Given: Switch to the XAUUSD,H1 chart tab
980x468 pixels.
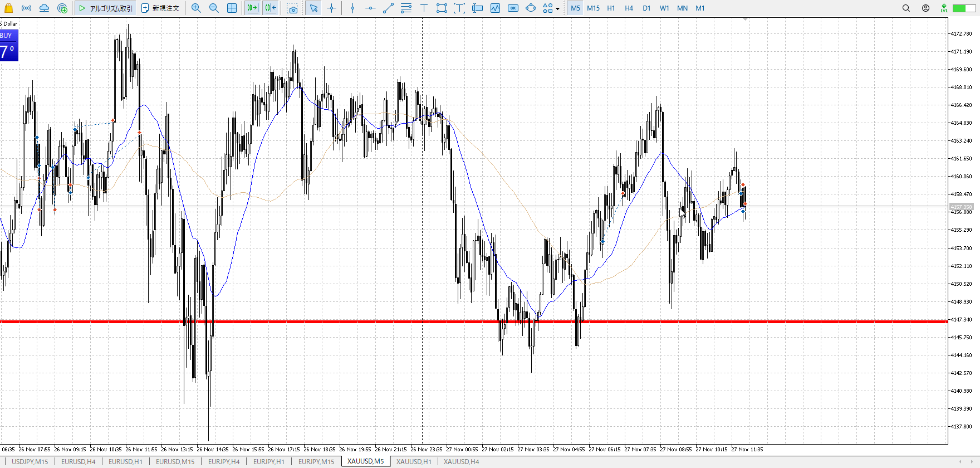Looking at the screenshot, I should (414, 461).
